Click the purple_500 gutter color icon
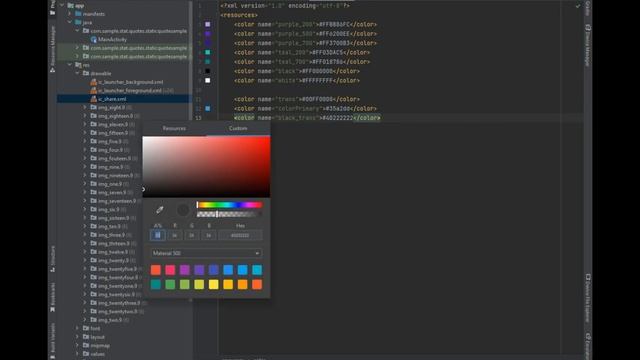The height and width of the screenshot is (360, 640). point(208,34)
